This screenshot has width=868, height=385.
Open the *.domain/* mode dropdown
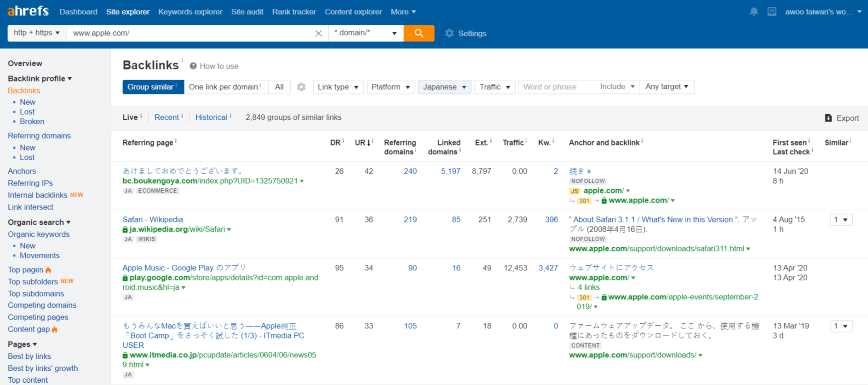[366, 33]
